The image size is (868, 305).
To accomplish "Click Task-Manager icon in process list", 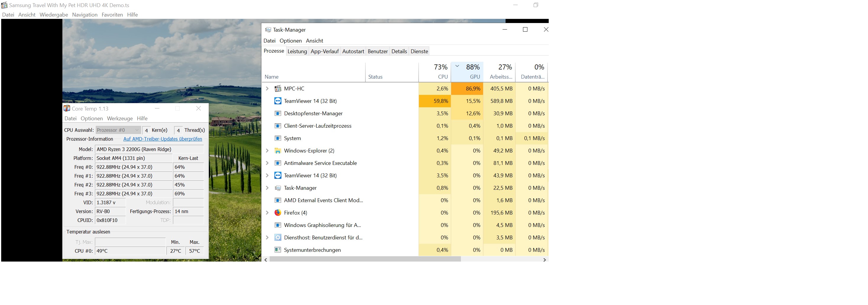I will (278, 188).
